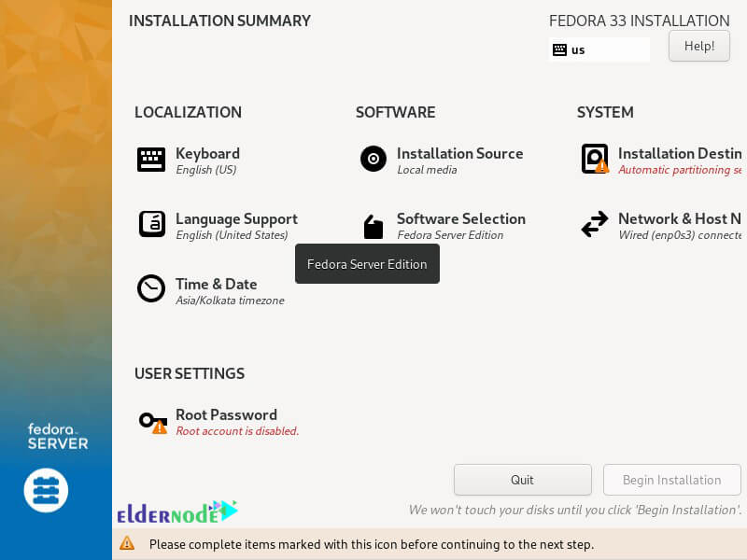Click the SOFTWARE section heading

click(x=395, y=112)
